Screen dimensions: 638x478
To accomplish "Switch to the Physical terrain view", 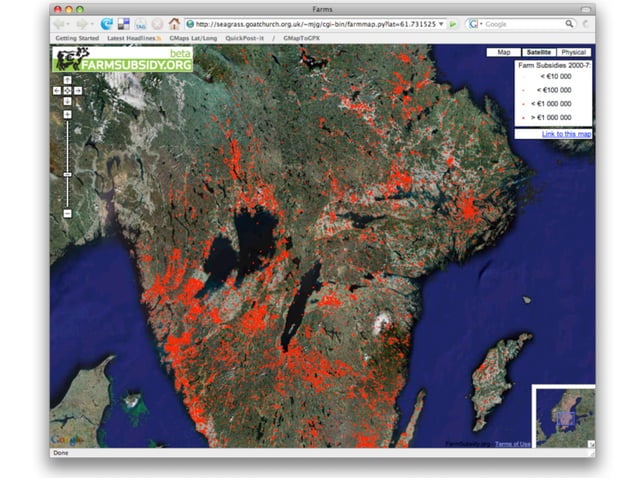I will click(573, 52).
